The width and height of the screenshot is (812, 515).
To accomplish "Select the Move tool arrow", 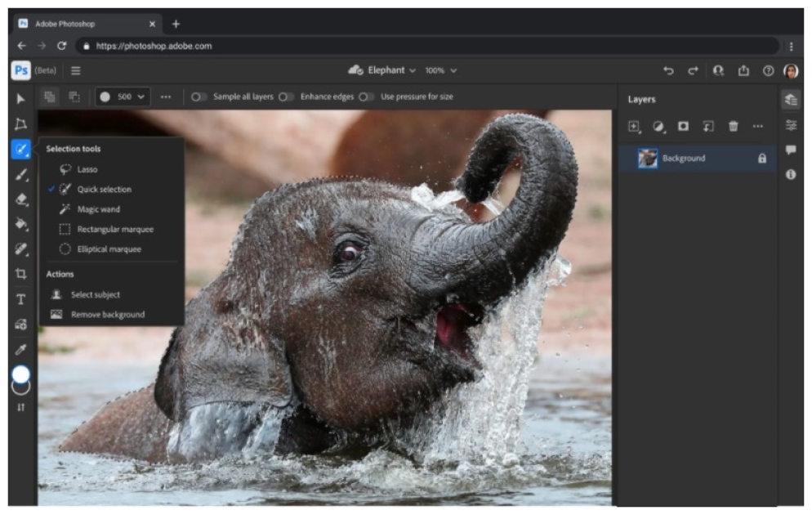I will tap(20, 98).
